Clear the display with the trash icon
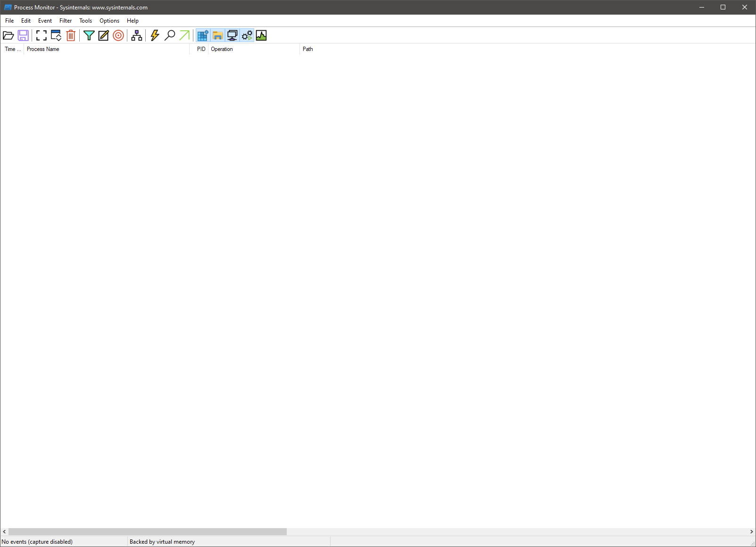Viewport: 756px width, 547px height. (x=71, y=35)
